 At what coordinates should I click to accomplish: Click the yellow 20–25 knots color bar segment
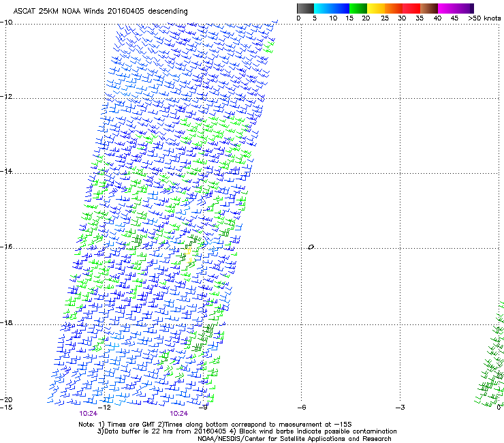pyautogui.click(x=376, y=8)
